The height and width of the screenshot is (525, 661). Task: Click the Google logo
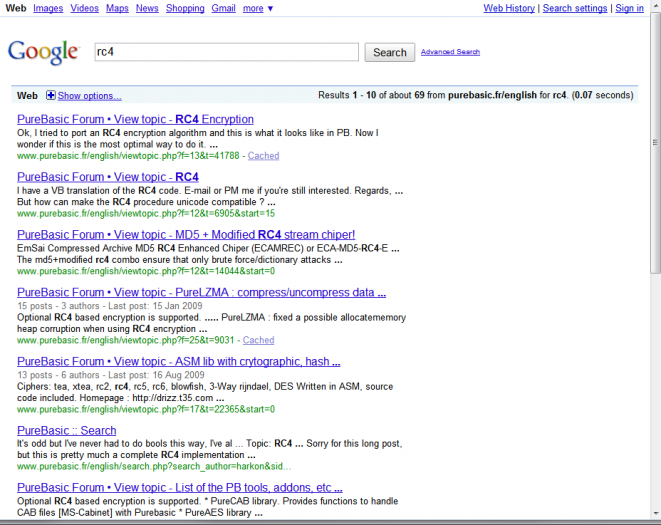43,52
